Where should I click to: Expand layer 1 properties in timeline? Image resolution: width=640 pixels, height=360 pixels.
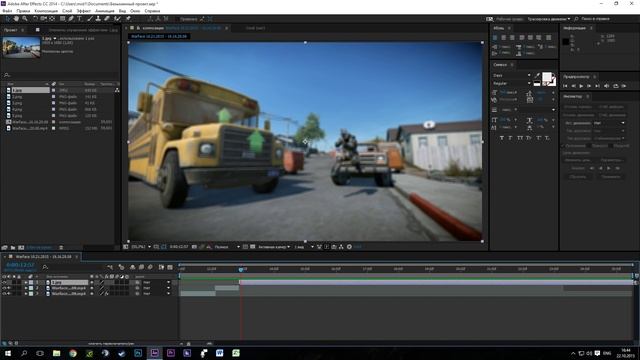(x=26, y=282)
